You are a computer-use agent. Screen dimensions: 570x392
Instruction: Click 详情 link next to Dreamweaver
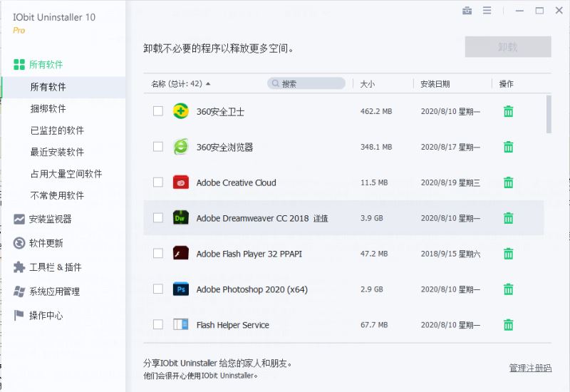tap(321, 218)
